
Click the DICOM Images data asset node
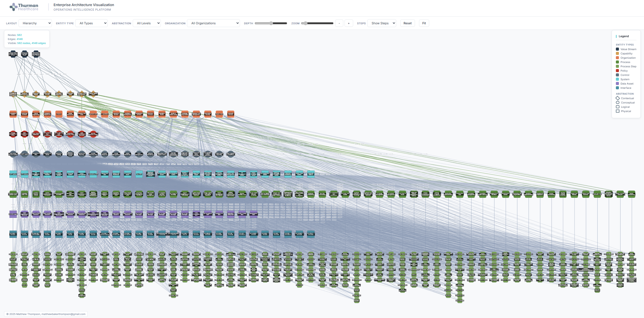(13, 214)
